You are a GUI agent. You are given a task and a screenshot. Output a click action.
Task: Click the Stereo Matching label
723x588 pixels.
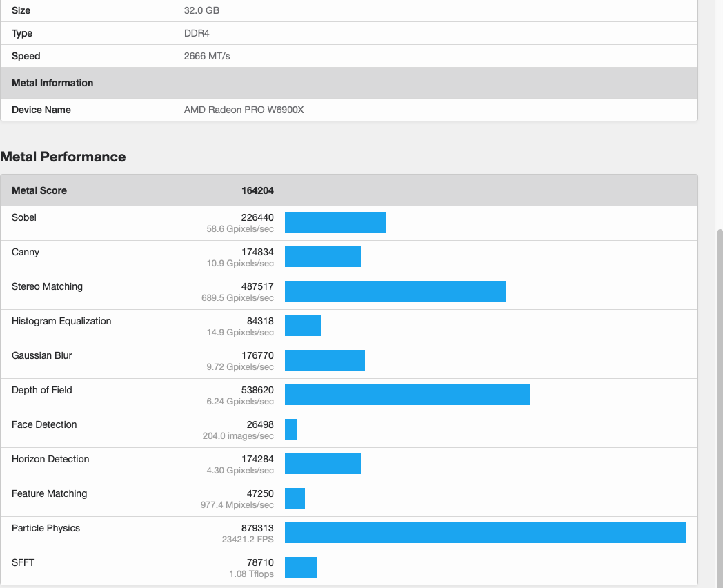click(47, 287)
